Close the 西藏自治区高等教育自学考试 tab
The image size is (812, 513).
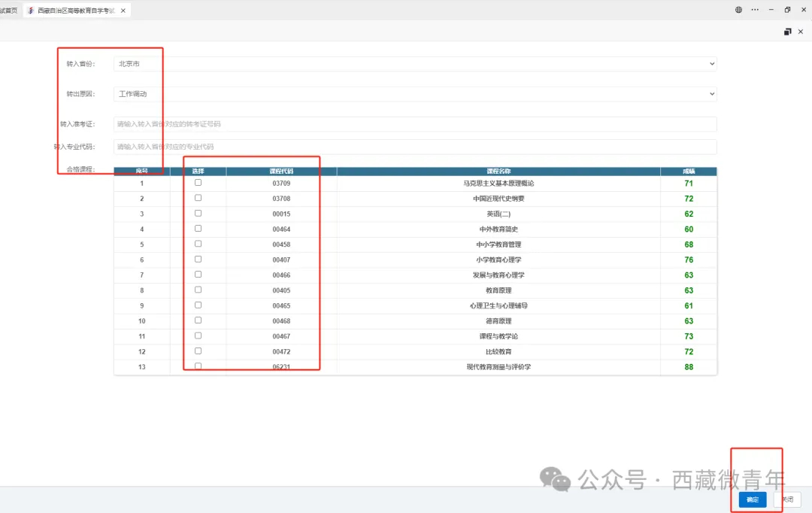coord(123,11)
